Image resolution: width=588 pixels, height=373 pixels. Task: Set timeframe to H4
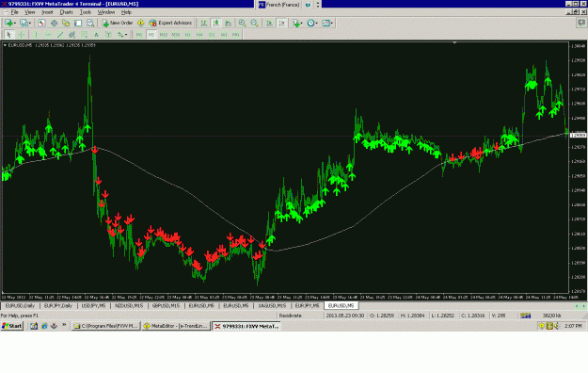click(x=199, y=35)
